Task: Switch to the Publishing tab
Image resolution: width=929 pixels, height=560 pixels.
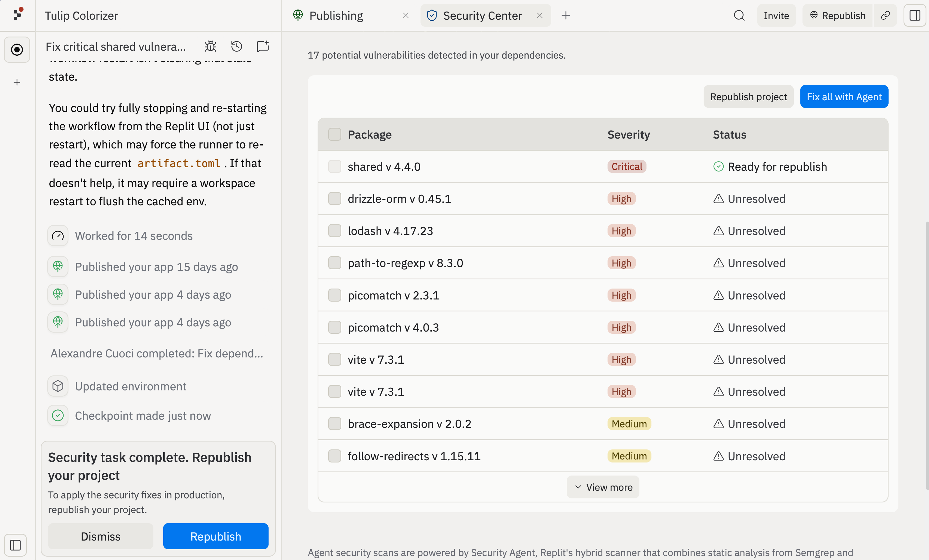Action: pos(336,15)
